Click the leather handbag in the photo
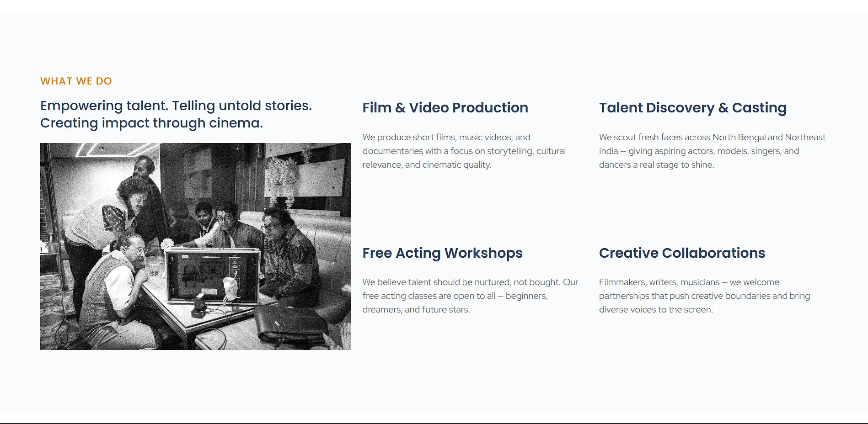Screen dimensions: 868x424 (288, 325)
